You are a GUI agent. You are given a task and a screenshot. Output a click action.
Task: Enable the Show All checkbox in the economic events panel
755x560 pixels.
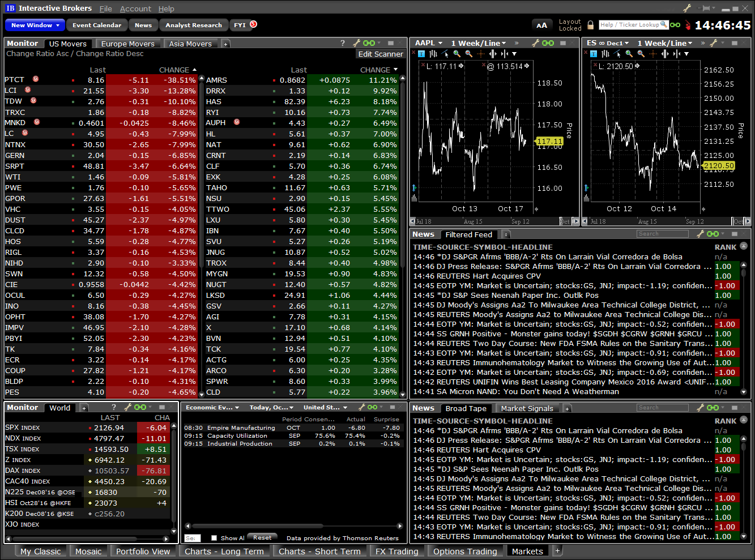[214, 537]
